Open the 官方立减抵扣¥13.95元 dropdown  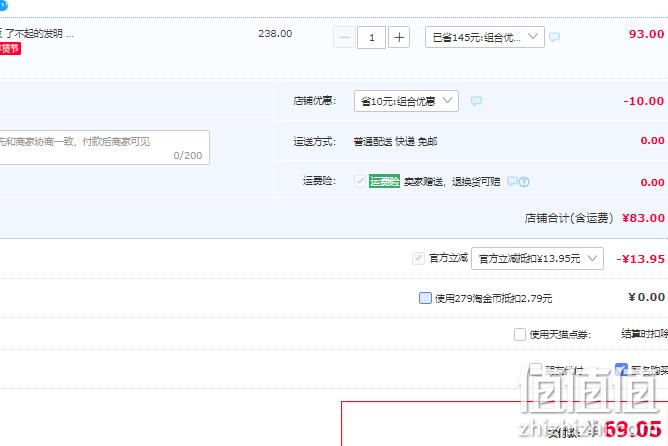click(x=537, y=259)
